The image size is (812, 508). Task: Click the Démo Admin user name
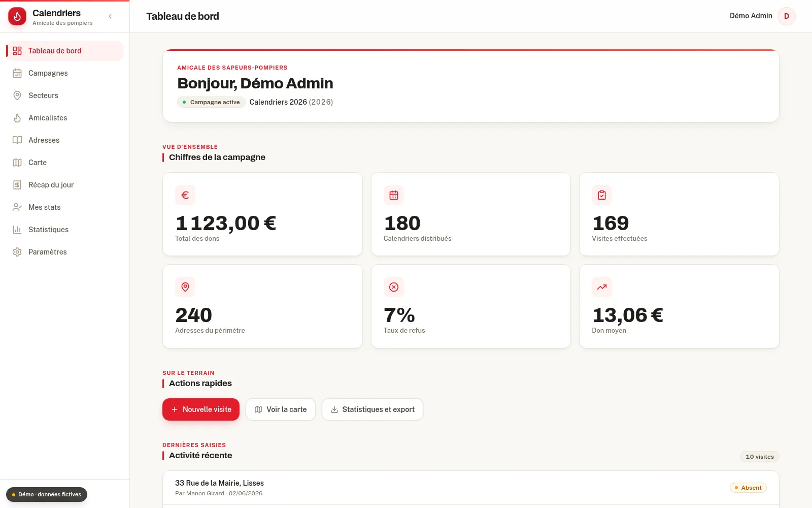coord(751,16)
